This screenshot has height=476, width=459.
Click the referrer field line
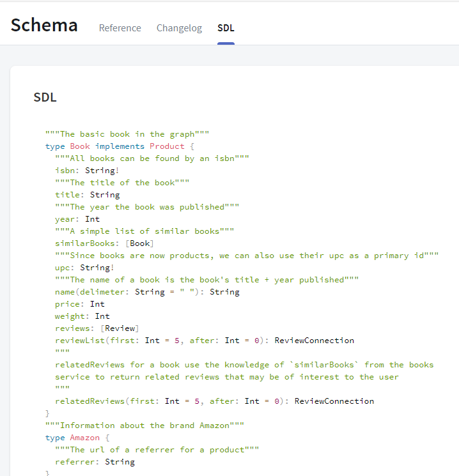(95, 462)
